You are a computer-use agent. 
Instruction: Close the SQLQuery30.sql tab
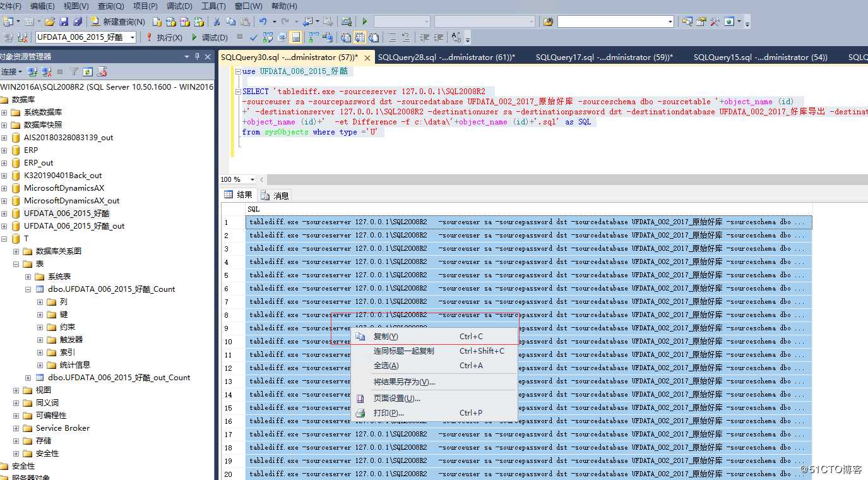pos(367,57)
